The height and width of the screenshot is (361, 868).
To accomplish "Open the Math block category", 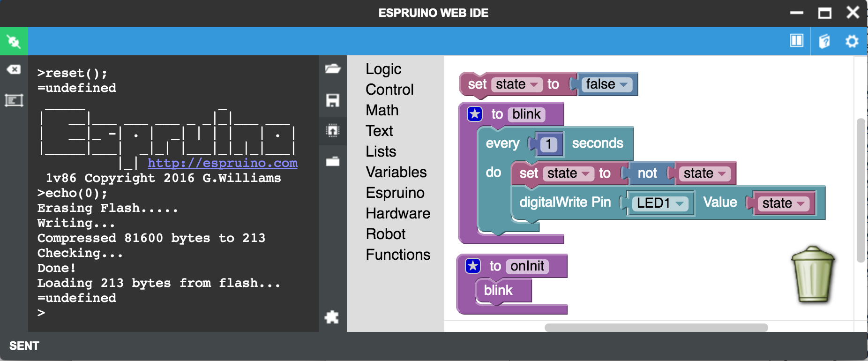I will point(382,110).
